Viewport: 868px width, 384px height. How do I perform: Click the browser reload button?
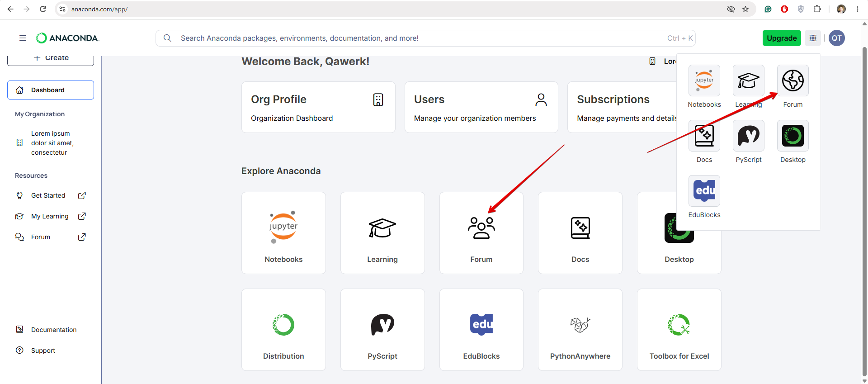pos(43,9)
